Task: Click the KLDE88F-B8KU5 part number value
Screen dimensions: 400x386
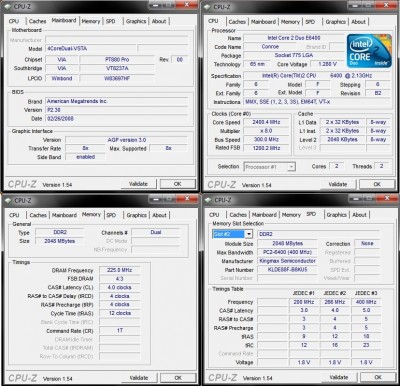Action: point(287,270)
